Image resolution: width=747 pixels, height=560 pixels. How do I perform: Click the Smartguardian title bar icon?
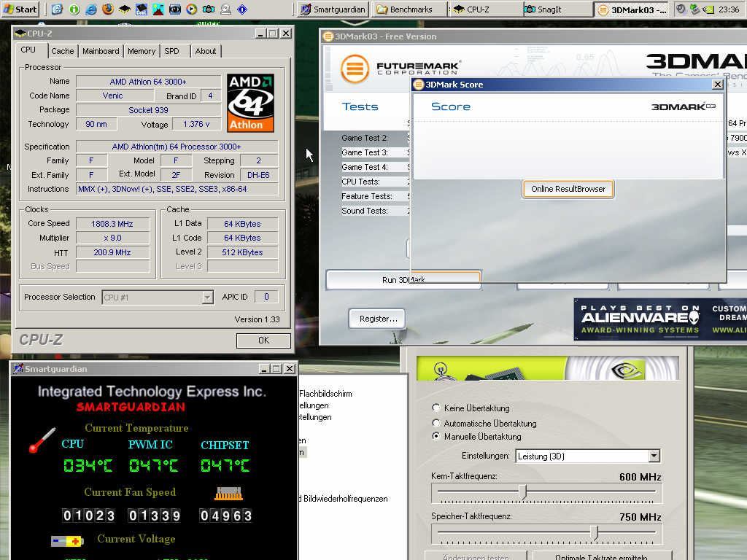tap(18, 368)
